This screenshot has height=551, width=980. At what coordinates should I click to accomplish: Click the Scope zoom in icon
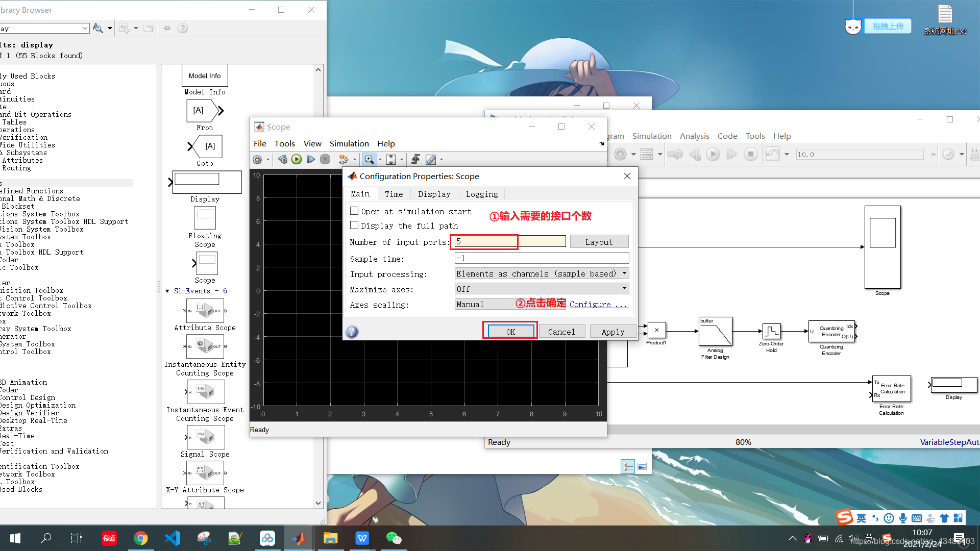coord(370,159)
